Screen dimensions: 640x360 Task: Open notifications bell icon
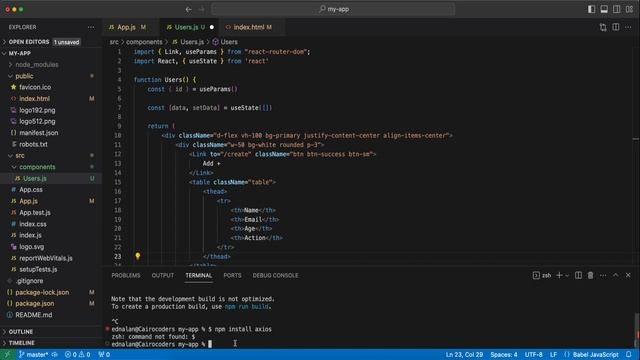point(629,354)
